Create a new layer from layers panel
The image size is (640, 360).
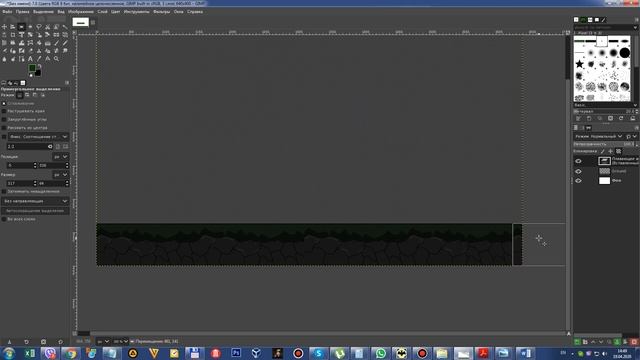coord(577,342)
